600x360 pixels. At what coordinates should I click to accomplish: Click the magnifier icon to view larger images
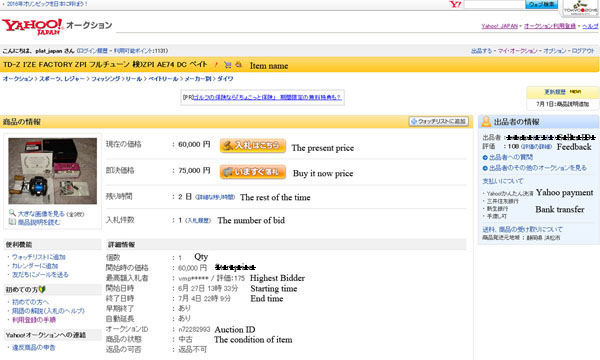(x=12, y=213)
